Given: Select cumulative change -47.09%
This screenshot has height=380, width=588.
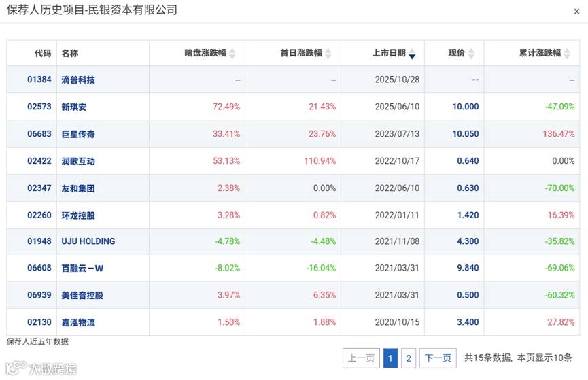Looking at the screenshot, I should [560, 107].
